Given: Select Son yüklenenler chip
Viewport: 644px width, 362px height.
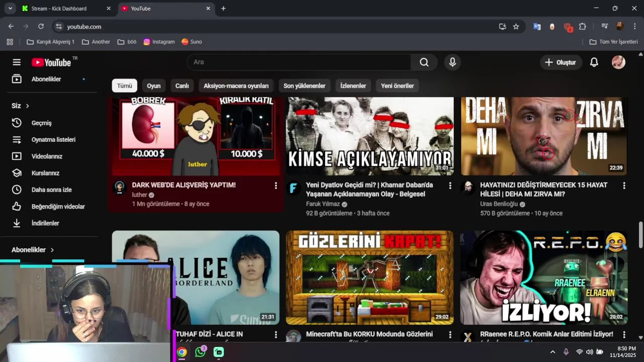Looking at the screenshot, I should pyautogui.click(x=304, y=86).
